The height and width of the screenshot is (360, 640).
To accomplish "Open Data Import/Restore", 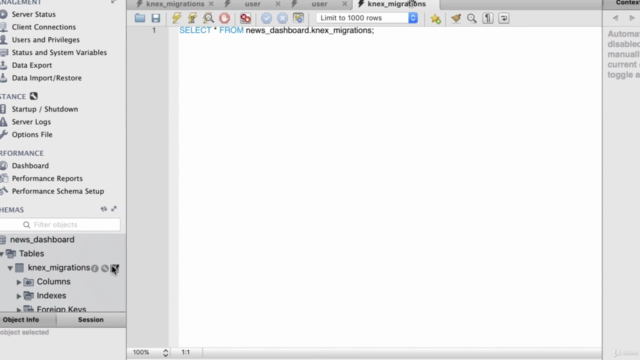I will 47,78.
